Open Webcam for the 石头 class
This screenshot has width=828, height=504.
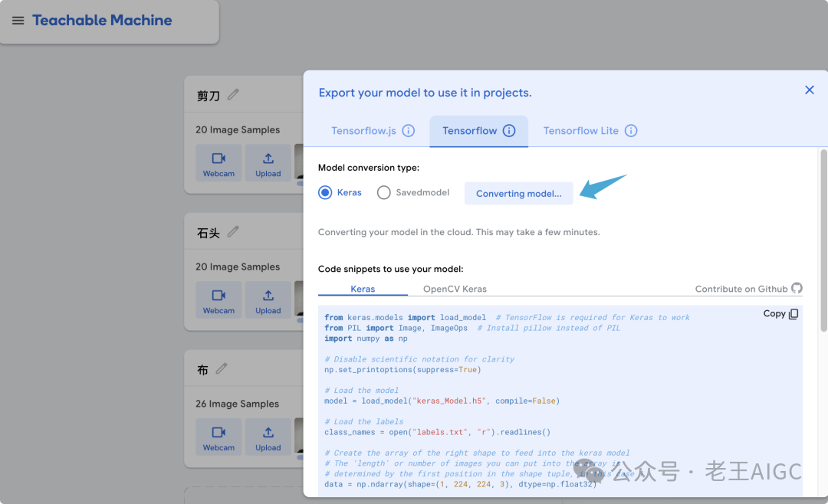coord(219,299)
